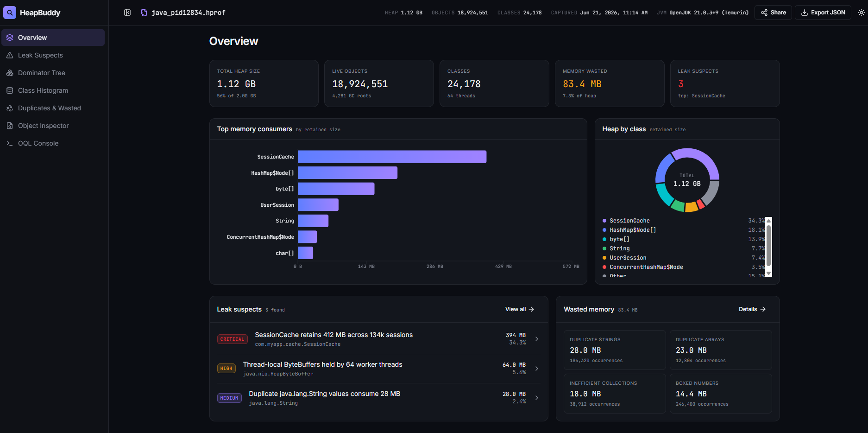The height and width of the screenshot is (433, 868).
Task: Click the Dominator Tree icon
Action: click(10, 73)
